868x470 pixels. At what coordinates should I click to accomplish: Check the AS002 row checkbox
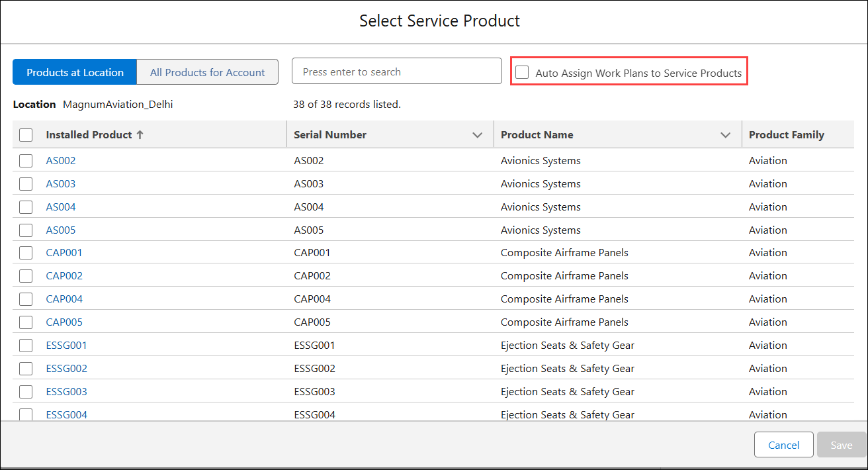(x=26, y=161)
